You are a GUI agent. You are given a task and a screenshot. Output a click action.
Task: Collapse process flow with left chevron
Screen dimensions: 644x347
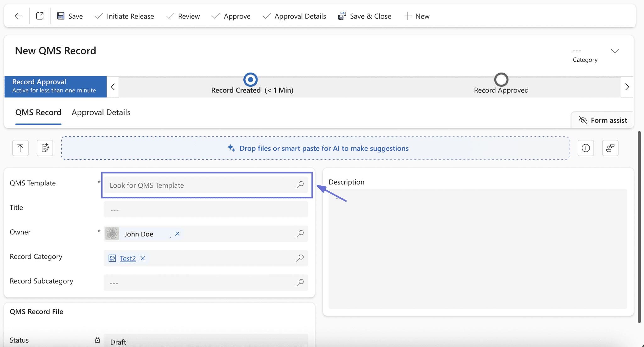[113, 87]
